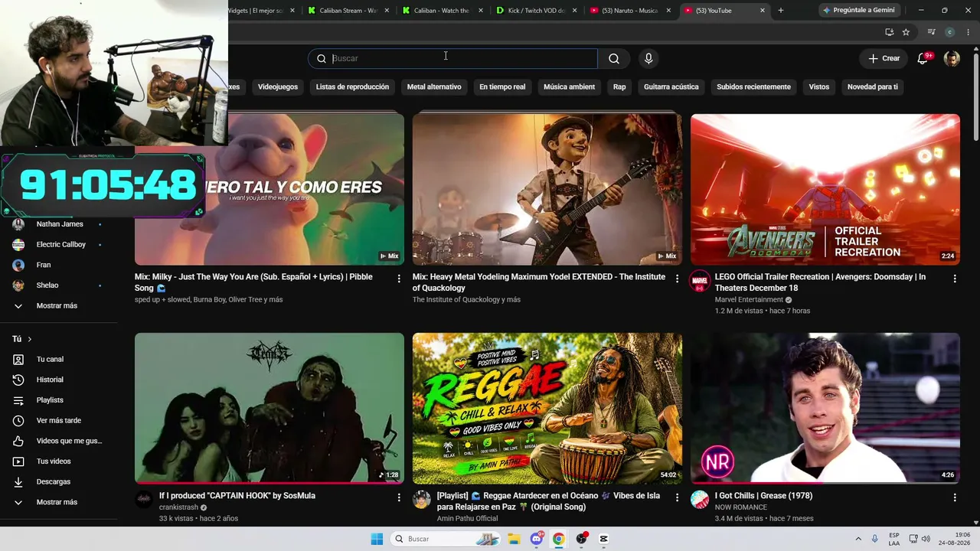
Task: Open options for I Got Chills Grease video
Action: pyautogui.click(x=955, y=497)
